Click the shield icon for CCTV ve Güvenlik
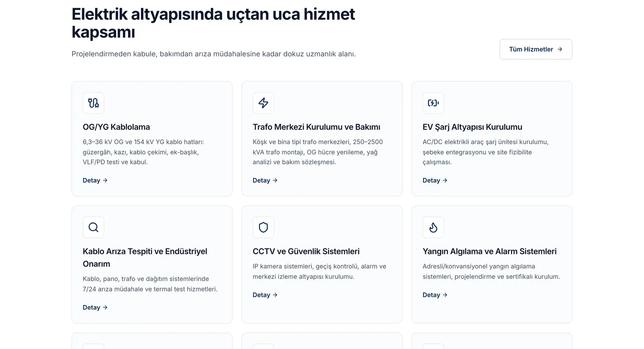The width and height of the screenshot is (644, 349). pyautogui.click(x=263, y=227)
